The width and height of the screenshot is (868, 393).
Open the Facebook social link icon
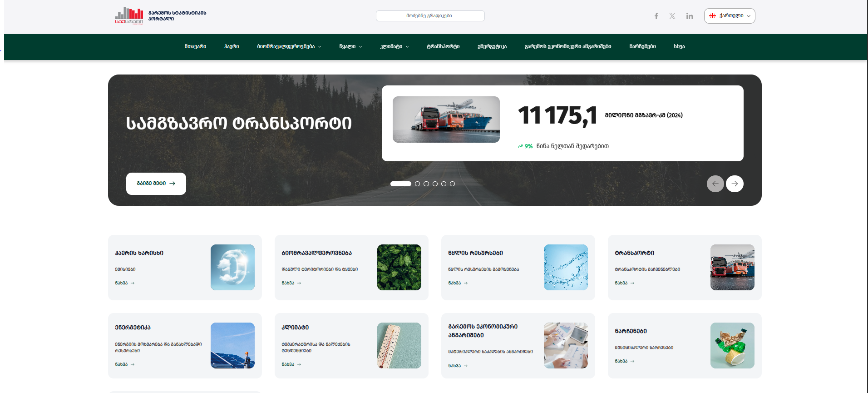pyautogui.click(x=656, y=16)
